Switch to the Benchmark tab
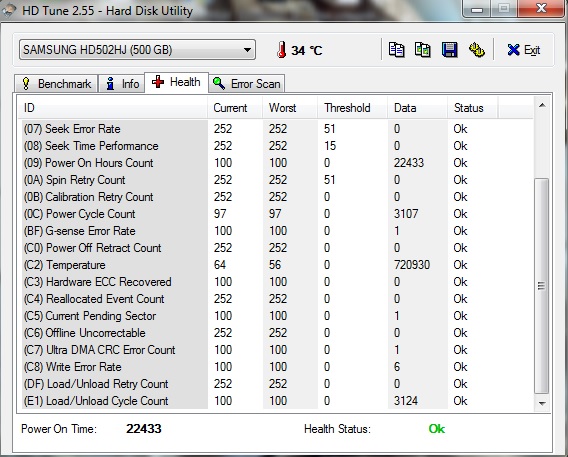The width and height of the screenshot is (568, 457). coord(56,84)
